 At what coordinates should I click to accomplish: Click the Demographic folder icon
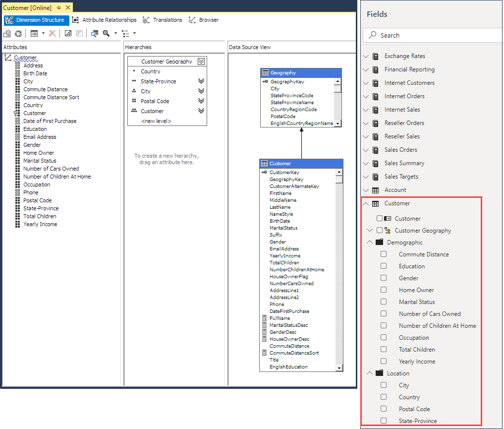point(380,242)
